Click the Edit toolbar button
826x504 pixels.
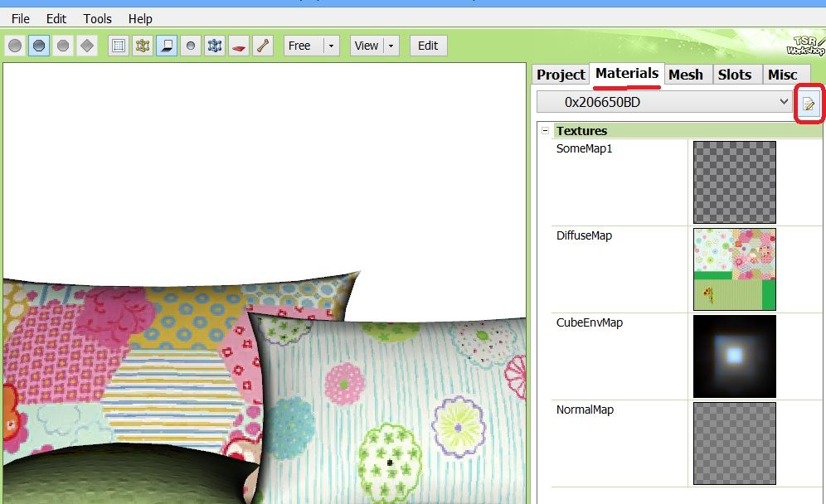click(x=428, y=46)
